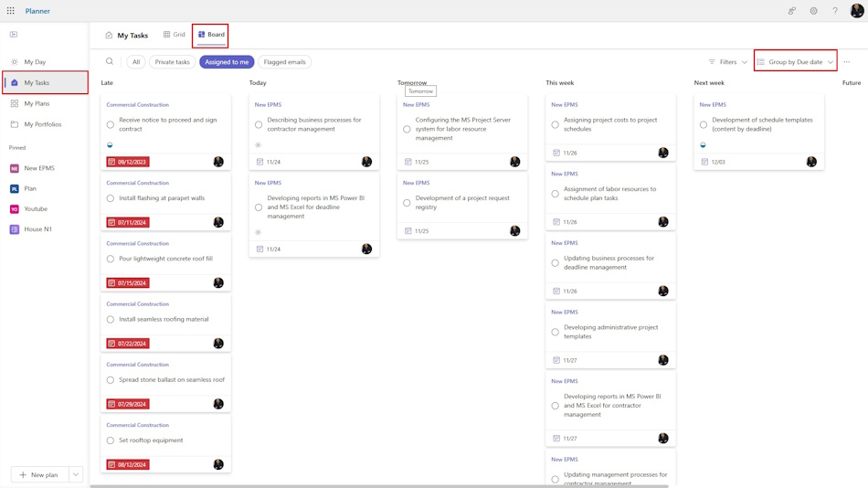This screenshot has height=488, width=868.
Task: Select the Board view tab
Action: point(211,35)
